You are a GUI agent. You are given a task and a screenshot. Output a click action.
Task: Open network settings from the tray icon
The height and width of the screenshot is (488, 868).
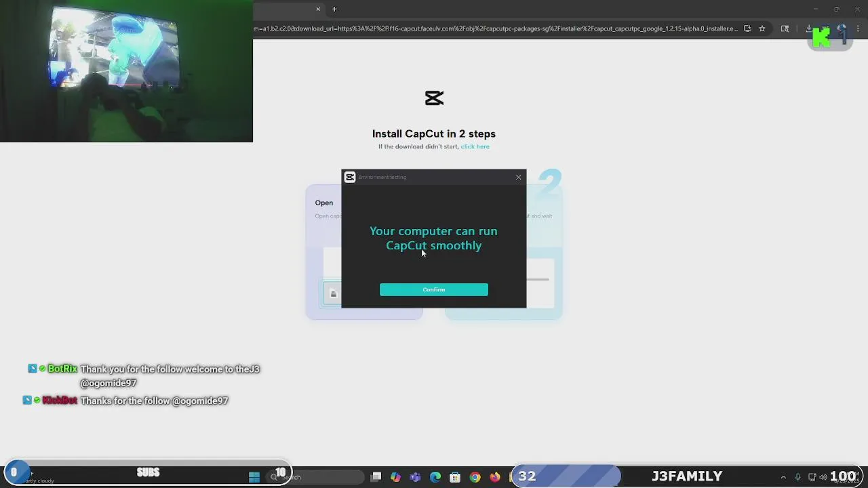(x=812, y=477)
